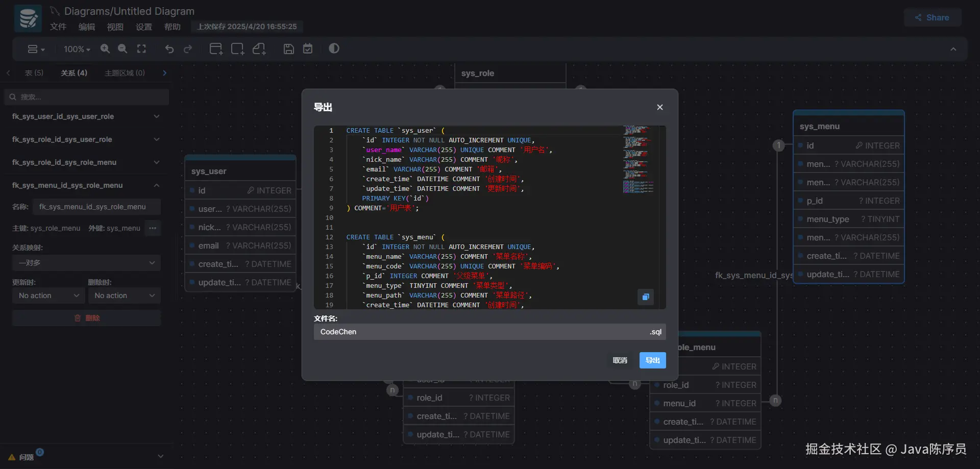Copy the SQL code using copy icon
Viewport: 980px width, 469px height.
[x=645, y=297]
